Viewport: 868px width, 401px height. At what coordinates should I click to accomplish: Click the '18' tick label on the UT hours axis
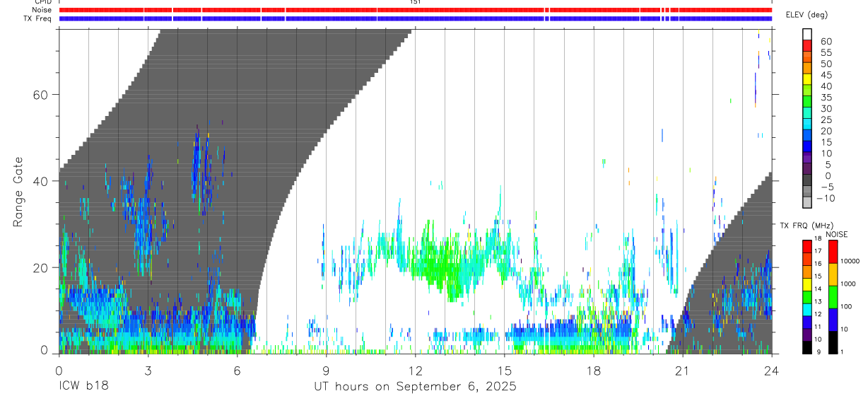593,369
